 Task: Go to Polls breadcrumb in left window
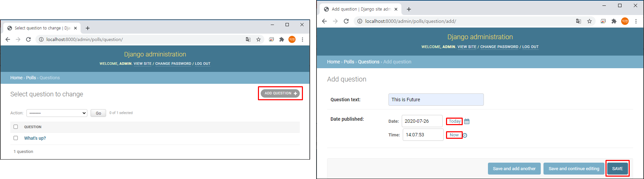31,78
